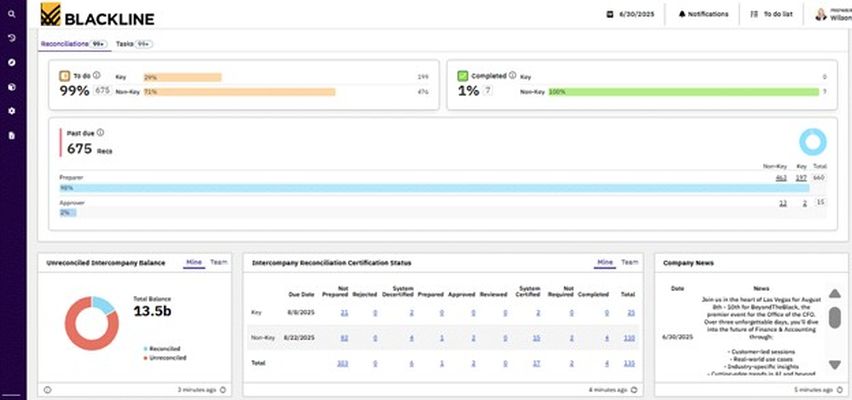Screen dimensions: 852x400
Task: Switch to the Tasks tab
Action: click(133, 45)
